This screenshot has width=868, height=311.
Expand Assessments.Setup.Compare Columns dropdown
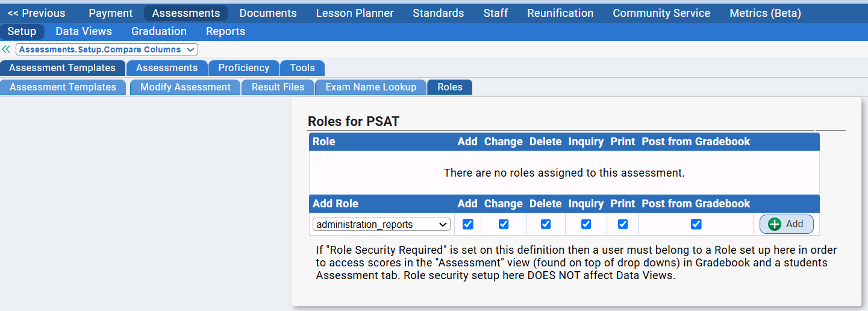[107, 49]
